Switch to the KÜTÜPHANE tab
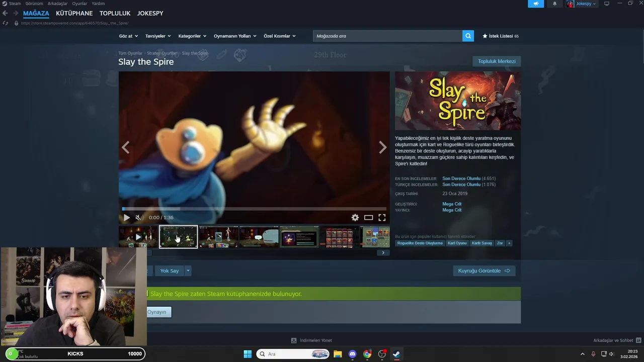The image size is (644, 362). pos(74,13)
